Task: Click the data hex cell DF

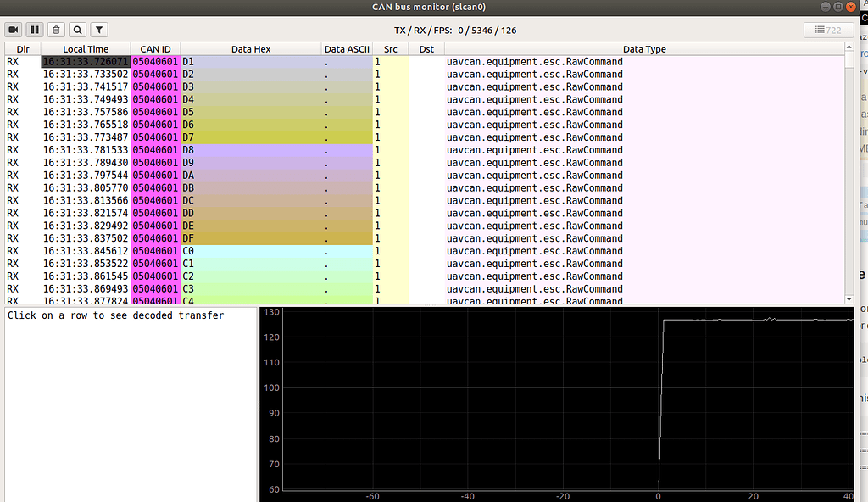Action: [x=251, y=238]
